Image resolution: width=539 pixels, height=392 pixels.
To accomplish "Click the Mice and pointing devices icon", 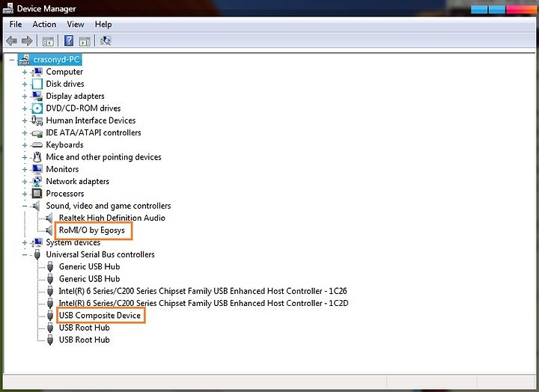I will [x=37, y=157].
